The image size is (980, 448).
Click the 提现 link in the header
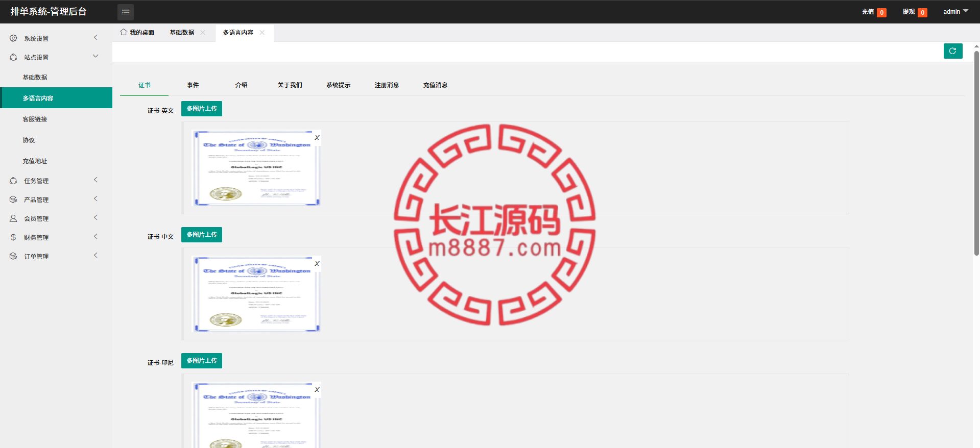coord(909,12)
